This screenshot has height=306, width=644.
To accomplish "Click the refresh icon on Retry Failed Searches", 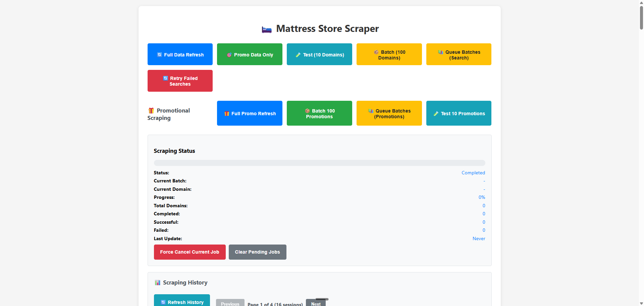I will tap(165, 78).
